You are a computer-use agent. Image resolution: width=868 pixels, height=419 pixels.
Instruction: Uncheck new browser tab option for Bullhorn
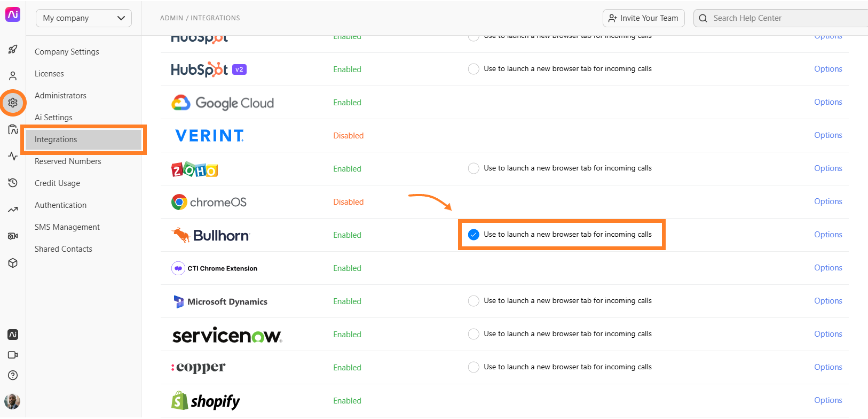pyautogui.click(x=474, y=235)
